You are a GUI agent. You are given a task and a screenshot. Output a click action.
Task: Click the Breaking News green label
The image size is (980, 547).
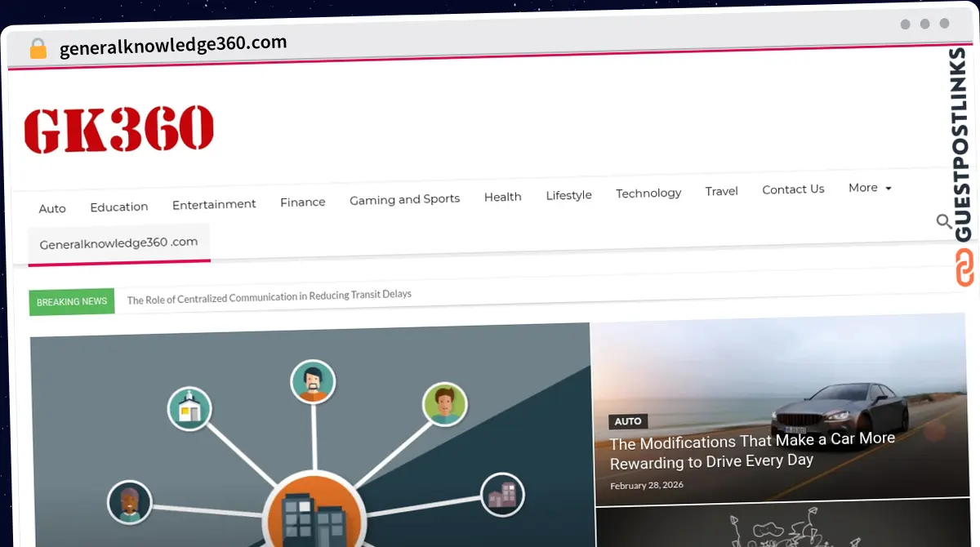(x=72, y=301)
